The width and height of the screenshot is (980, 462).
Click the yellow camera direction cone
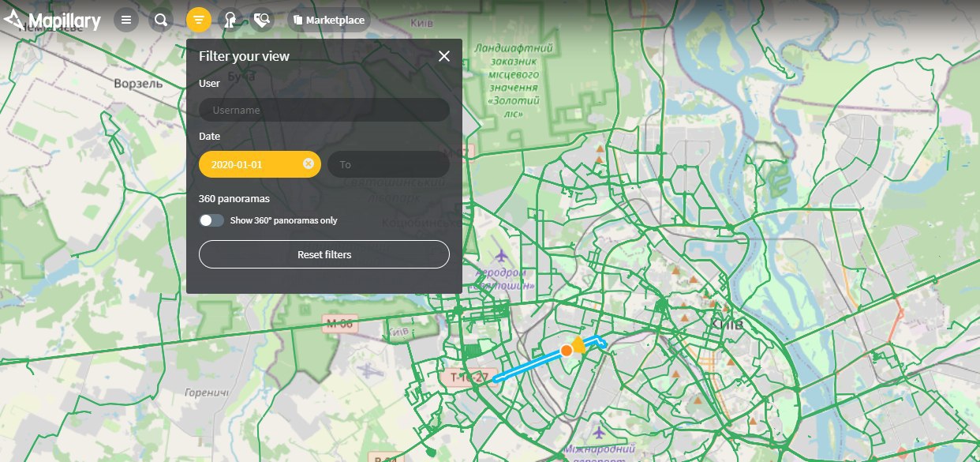(x=578, y=344)
